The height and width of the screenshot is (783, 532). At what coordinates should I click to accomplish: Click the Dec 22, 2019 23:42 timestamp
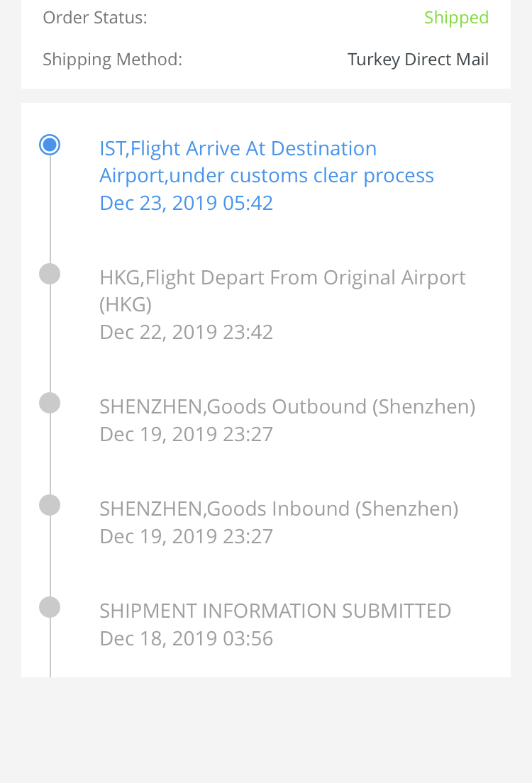[x=186, y=332]
